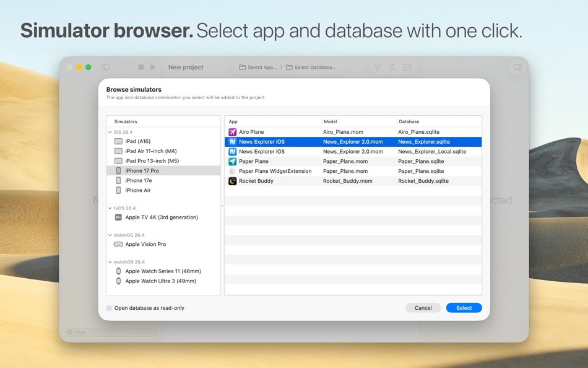
Task: Click the iPad Air 11-inch (M4) device icon
Action: pos(118,151)
